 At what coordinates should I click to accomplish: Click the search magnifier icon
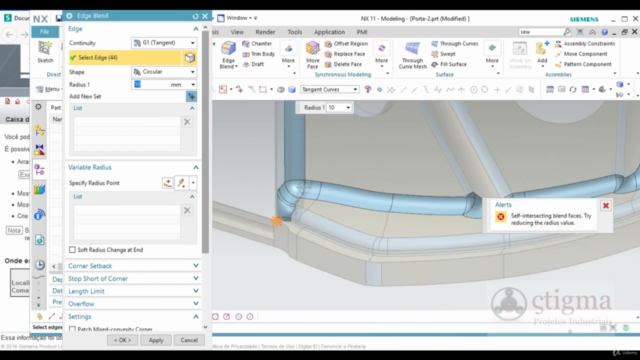pyautogui.click(x=567, y=32)
